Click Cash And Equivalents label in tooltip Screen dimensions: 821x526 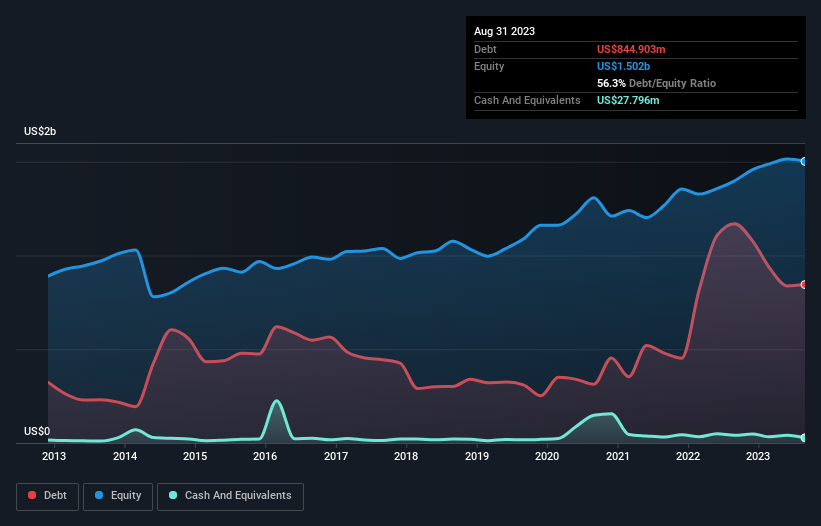[x=527, y=100]
